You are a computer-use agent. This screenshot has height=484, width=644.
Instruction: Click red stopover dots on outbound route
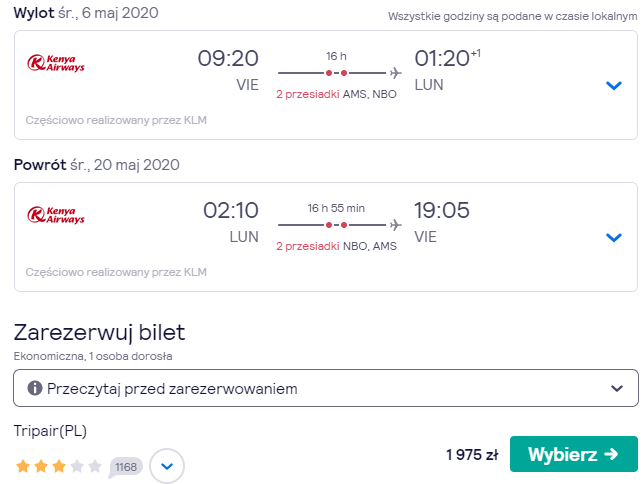tap(336, 73)
